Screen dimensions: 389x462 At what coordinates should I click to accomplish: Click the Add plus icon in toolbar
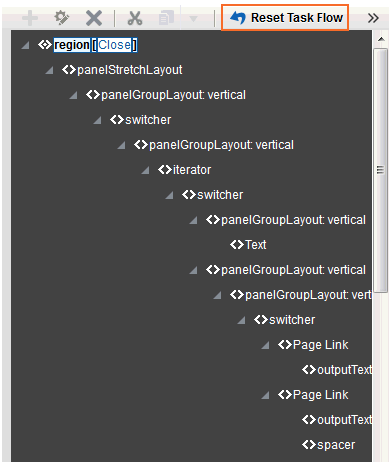(x=30, y=18)
